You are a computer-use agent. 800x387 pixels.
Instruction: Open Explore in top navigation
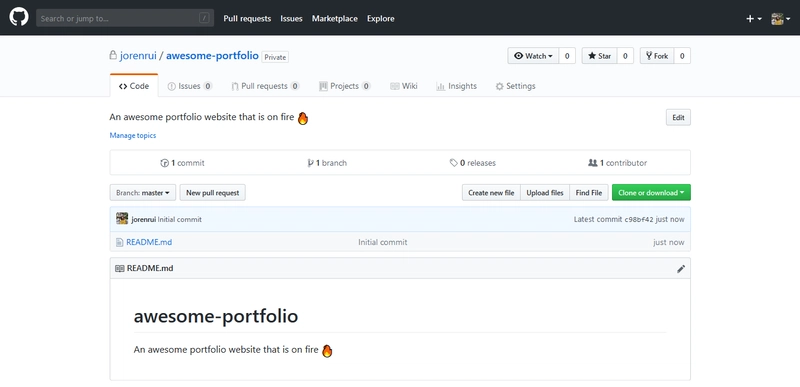coord(381,18)
